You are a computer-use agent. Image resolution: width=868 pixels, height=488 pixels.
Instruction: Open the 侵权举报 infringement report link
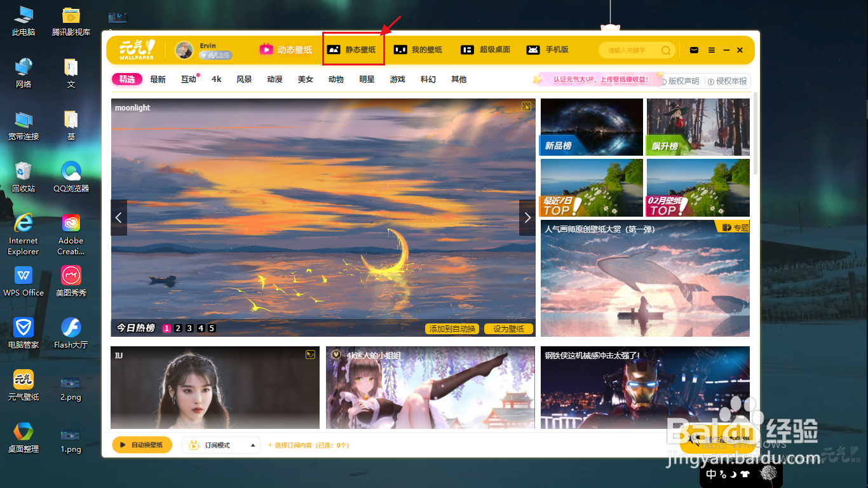click(x=728, y=81)
